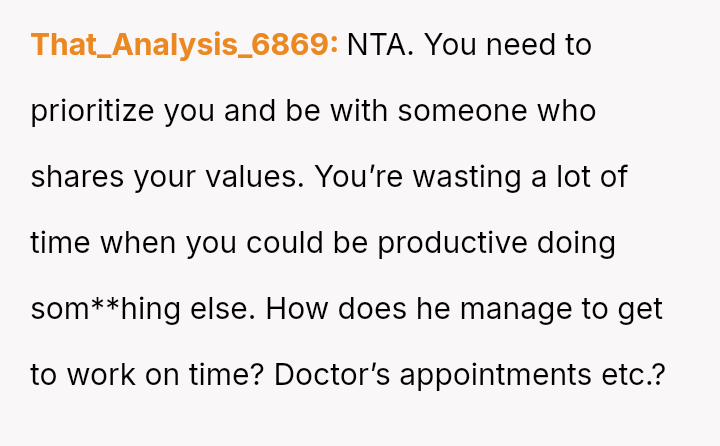
Task: Click the word "wasting" in the comment
Action: [469, 177]
